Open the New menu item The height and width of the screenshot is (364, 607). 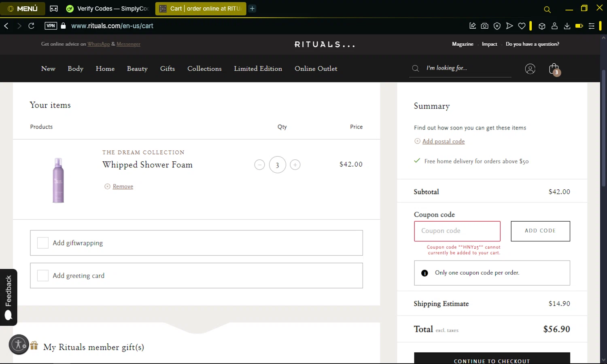click(48, 69)
